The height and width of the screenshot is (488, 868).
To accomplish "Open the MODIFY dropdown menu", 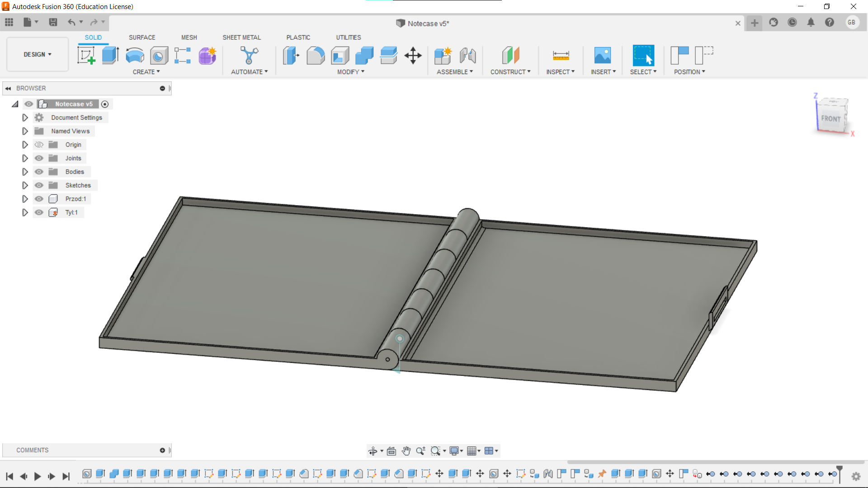I will point(350,72).
